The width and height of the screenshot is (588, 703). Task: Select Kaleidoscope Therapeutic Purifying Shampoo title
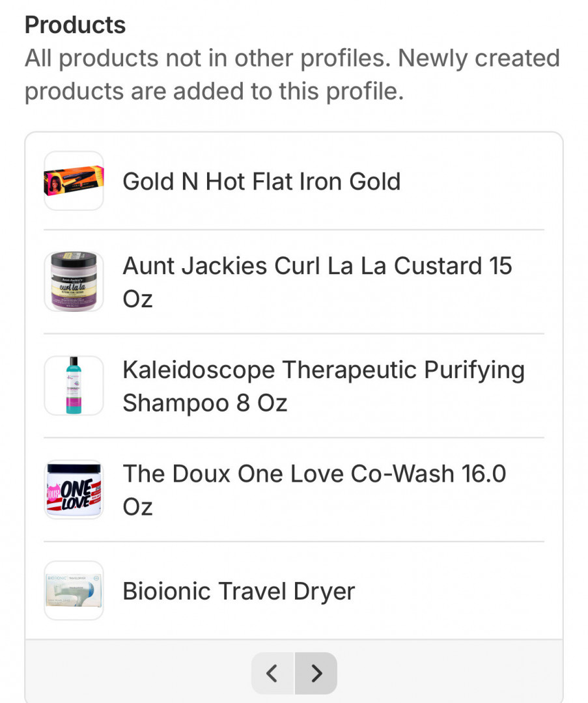[323, 370]
